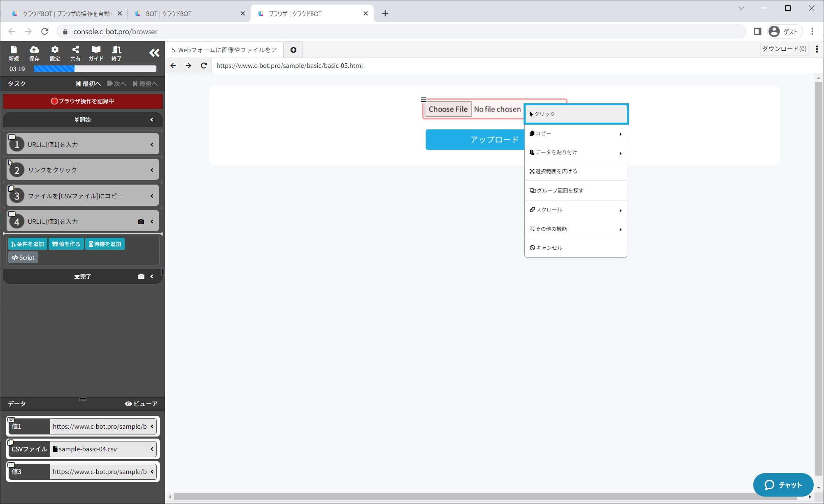Expand the CSVファイル data row chevron
The image size is (824, 504).
coord(152,449)
